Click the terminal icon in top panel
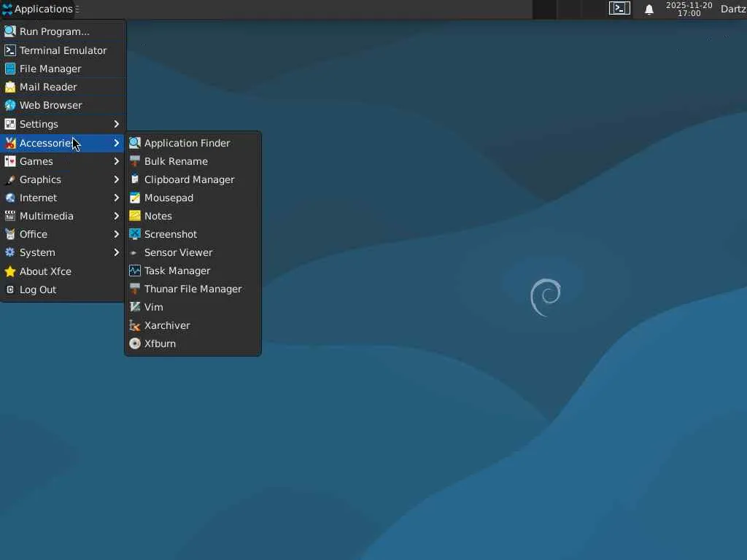747x560 pixels. click(x=619, y=9)
